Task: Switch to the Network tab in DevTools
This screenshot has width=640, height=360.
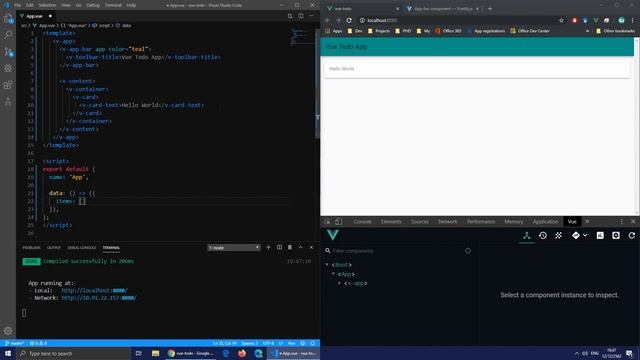Action: 448,222
